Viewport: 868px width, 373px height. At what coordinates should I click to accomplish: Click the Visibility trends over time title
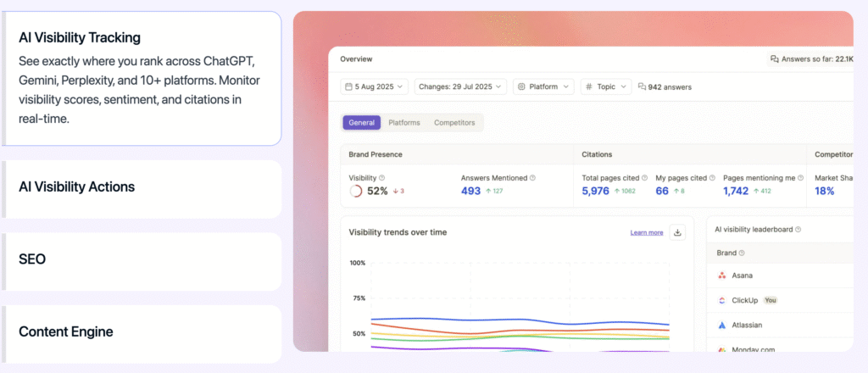(398, 232)
